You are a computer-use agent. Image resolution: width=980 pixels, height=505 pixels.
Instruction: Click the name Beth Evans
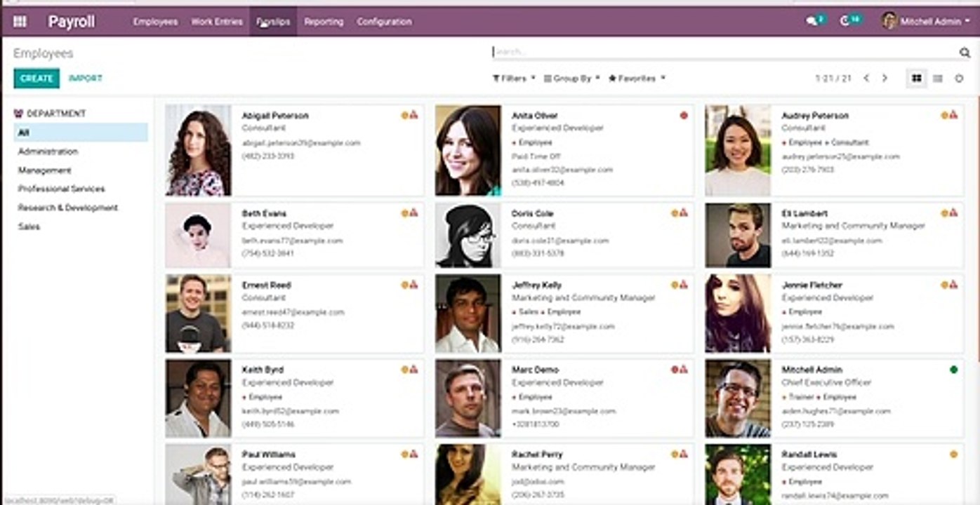[264, 213]
